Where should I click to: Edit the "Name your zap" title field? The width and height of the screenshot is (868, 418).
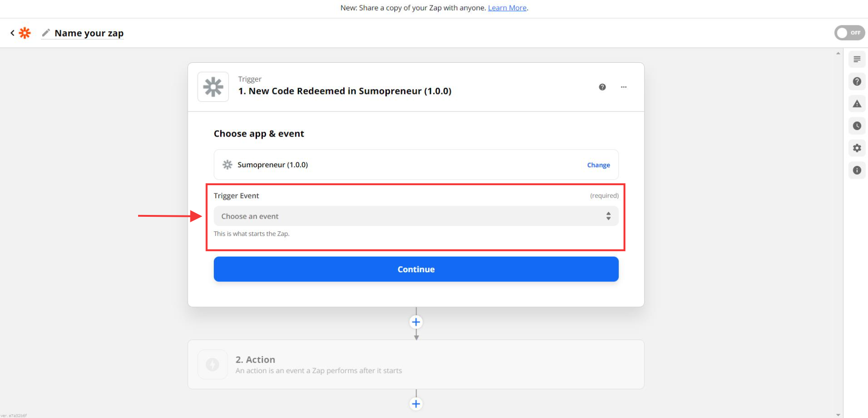[89, 33]
